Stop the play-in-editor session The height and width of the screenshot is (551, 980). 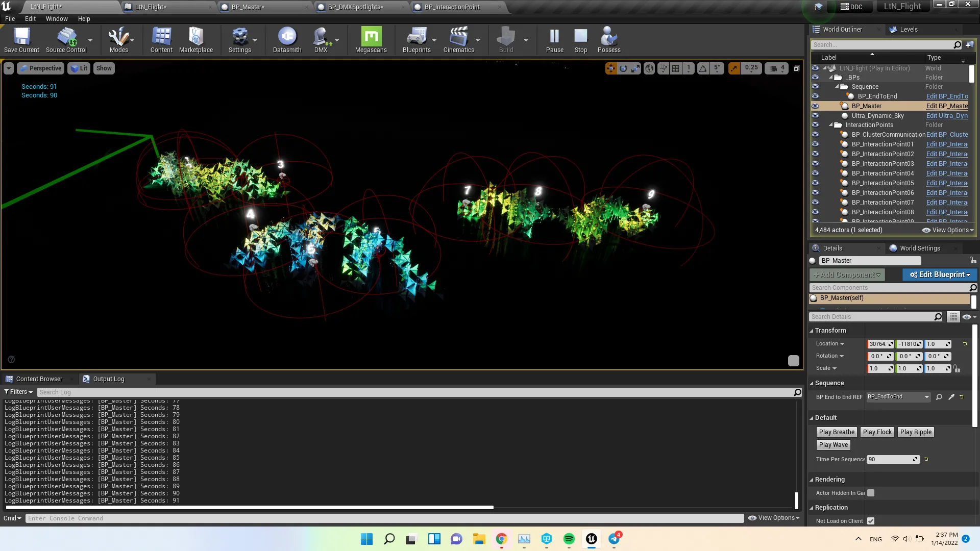(581, 40)
